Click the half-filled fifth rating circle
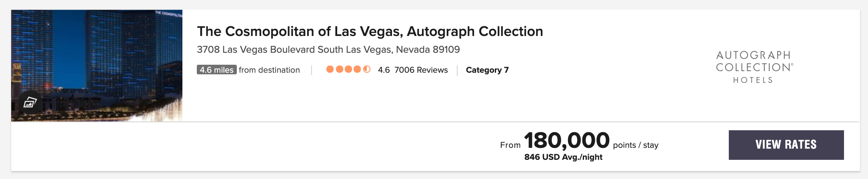This screenshot has height=179, width=868. pyautogui.click(x=367, y=70)
